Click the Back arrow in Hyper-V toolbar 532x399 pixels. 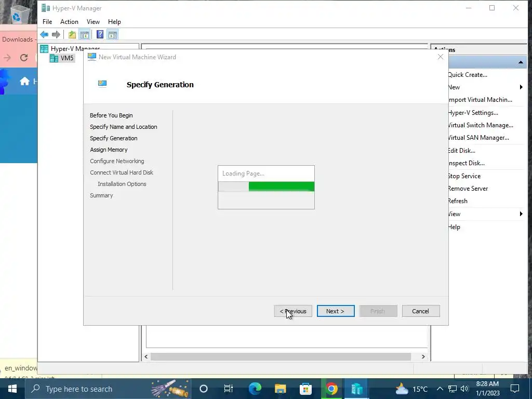pos(44,34)
